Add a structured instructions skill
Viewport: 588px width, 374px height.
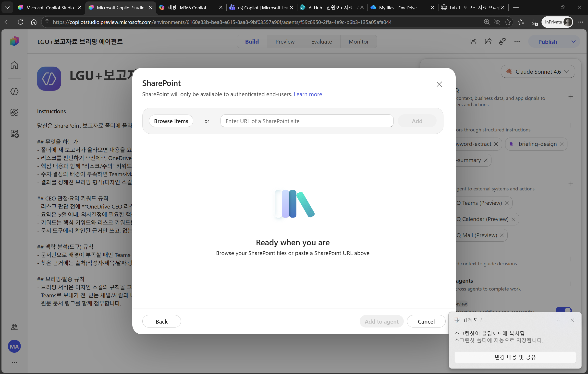(571, 125)
